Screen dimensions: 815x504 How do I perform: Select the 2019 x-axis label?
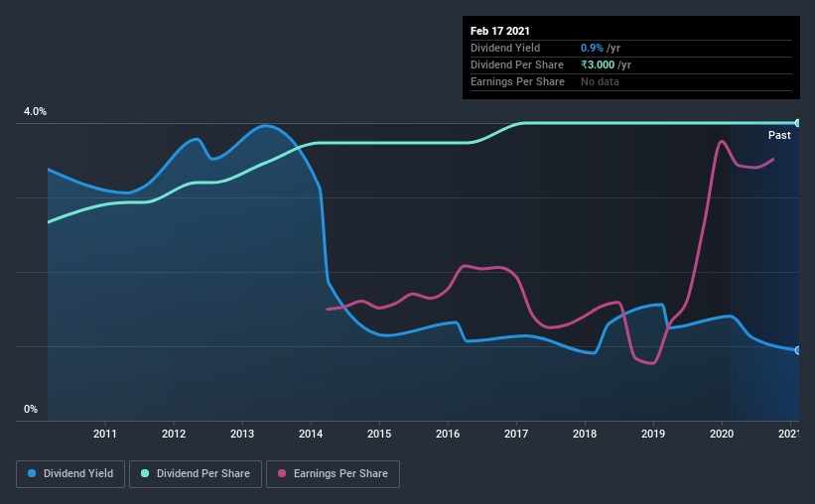coord(653,434)
